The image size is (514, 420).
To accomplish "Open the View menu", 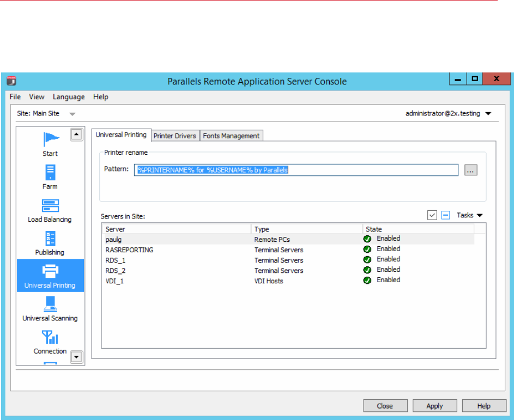I will point(37,97).
